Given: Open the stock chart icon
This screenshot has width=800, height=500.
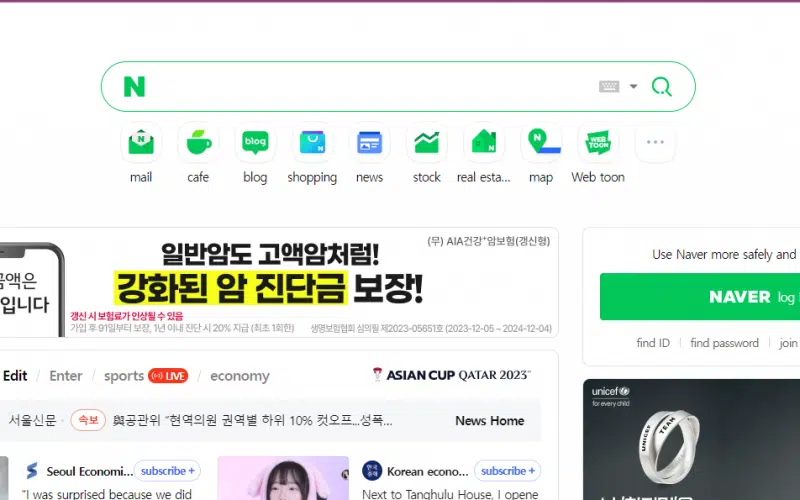Looking at the screenshot, I should click(x=427, y=143).
